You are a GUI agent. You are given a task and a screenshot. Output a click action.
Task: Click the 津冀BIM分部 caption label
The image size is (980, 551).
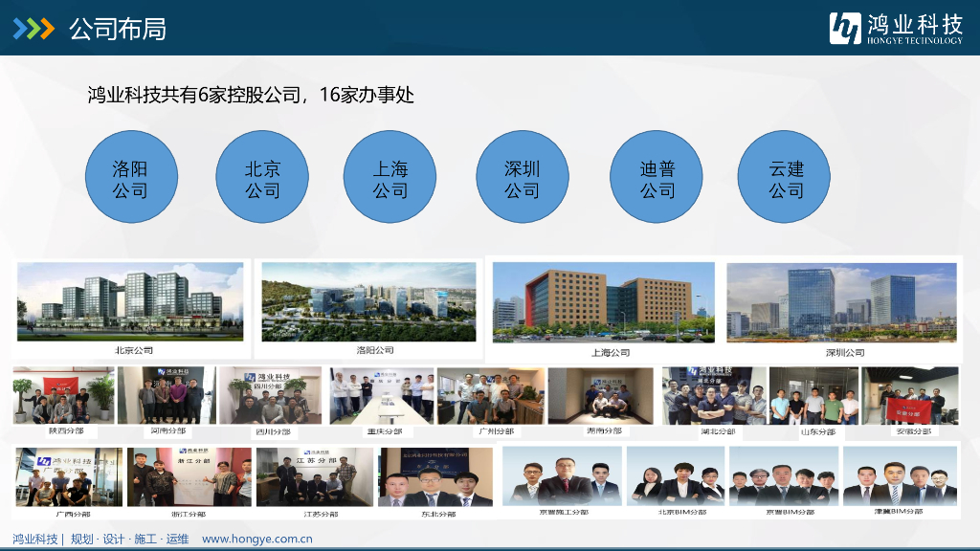pos(899,512)
